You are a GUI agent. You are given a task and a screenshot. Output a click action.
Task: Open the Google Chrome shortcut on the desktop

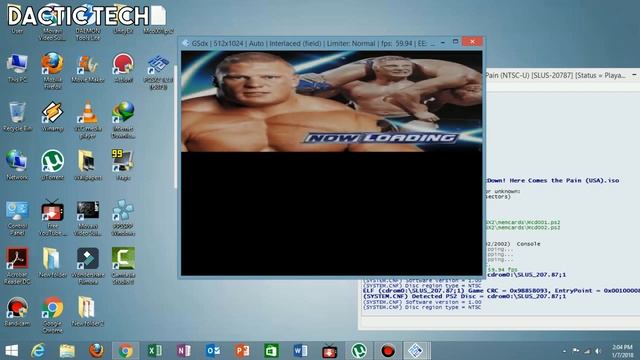(x=52, y=314)
